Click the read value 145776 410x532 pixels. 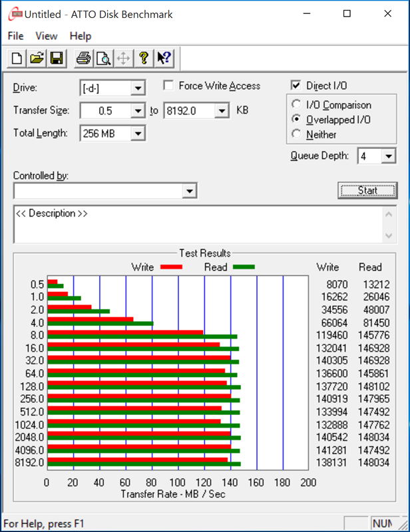coord(373,335)
